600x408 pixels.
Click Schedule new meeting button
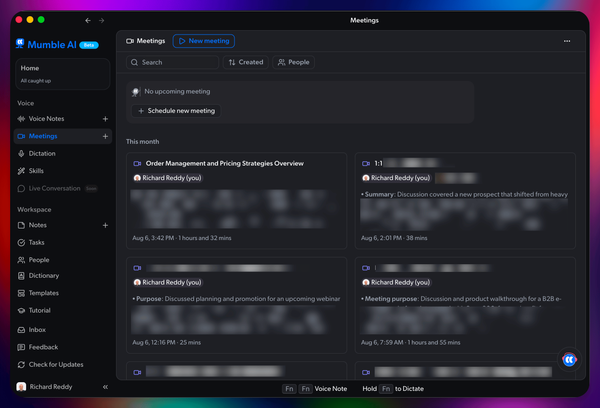coord(176,111)
